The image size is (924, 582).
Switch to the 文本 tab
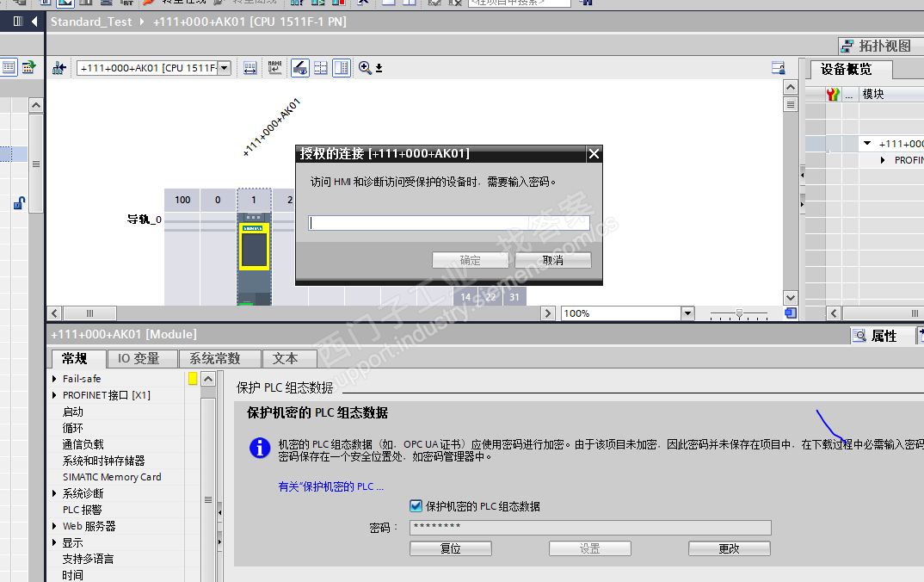click(289, 358)
